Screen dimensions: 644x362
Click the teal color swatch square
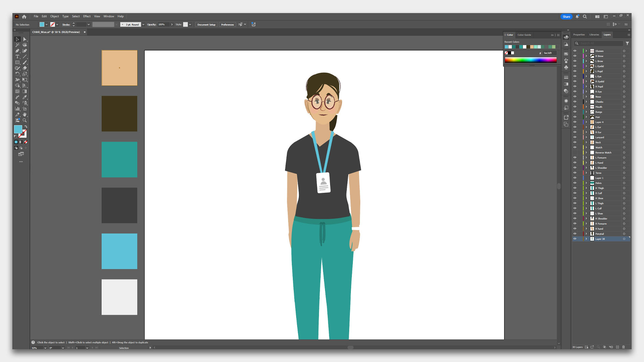pyautogui.click(x=119, y=160)
